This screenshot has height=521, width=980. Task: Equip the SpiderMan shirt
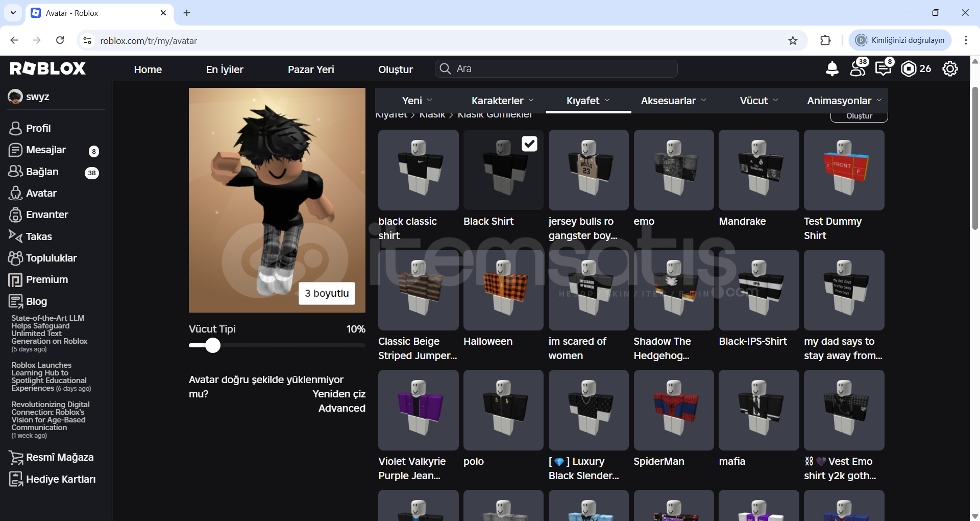point(674,410)
